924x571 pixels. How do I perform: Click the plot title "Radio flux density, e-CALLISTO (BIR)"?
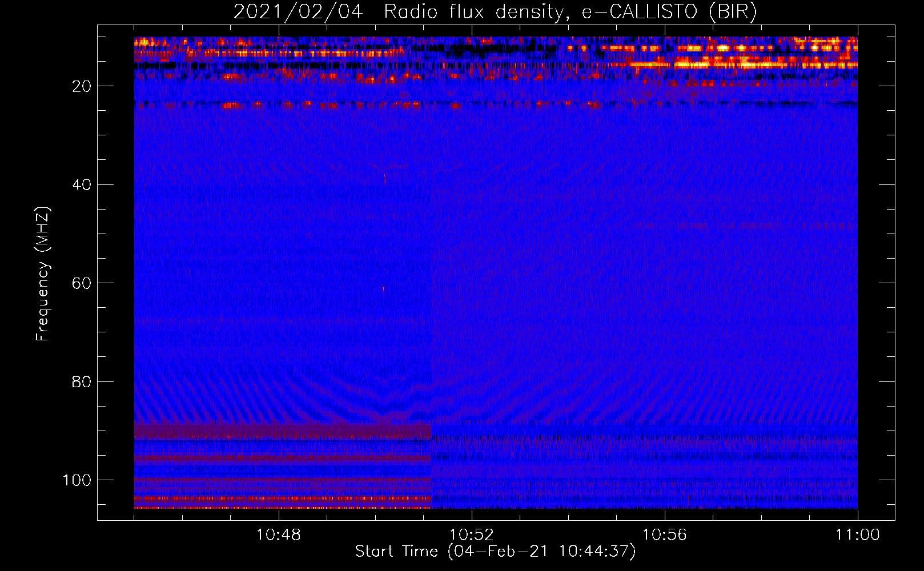point(571,12)
